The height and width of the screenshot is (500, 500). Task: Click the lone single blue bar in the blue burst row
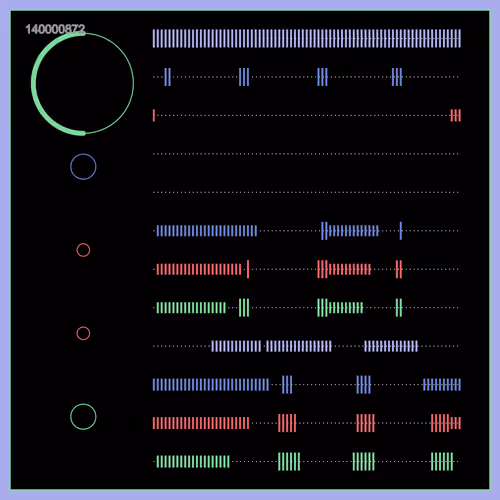401,231
